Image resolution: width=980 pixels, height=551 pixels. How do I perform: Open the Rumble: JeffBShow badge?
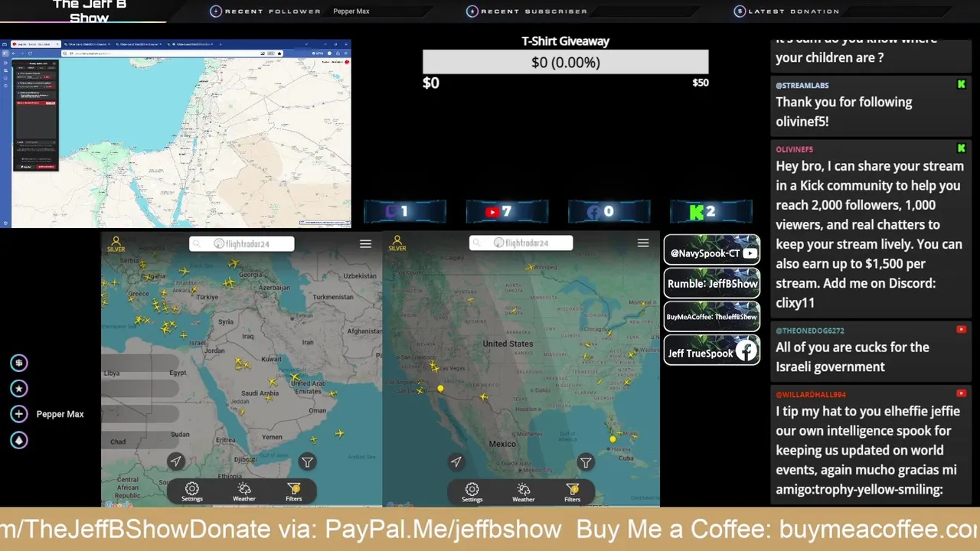coord(712,283)
